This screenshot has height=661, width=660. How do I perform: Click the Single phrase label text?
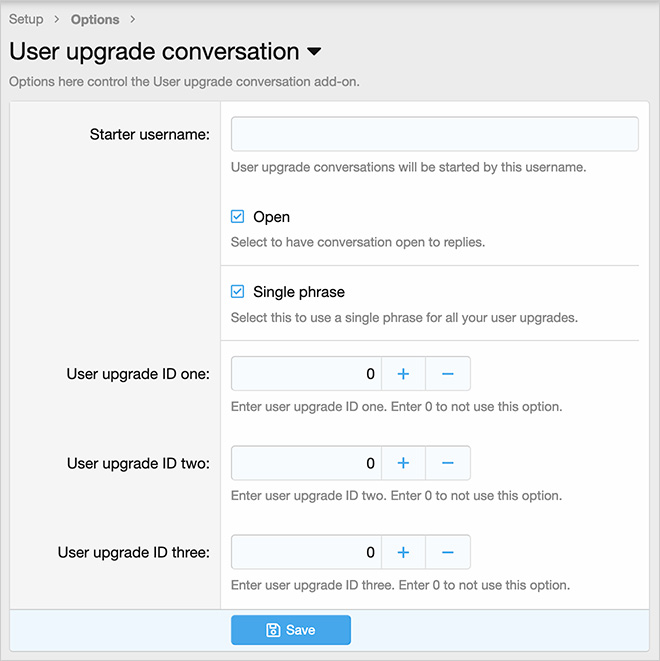pyautogui.click(x=299, y=292)
